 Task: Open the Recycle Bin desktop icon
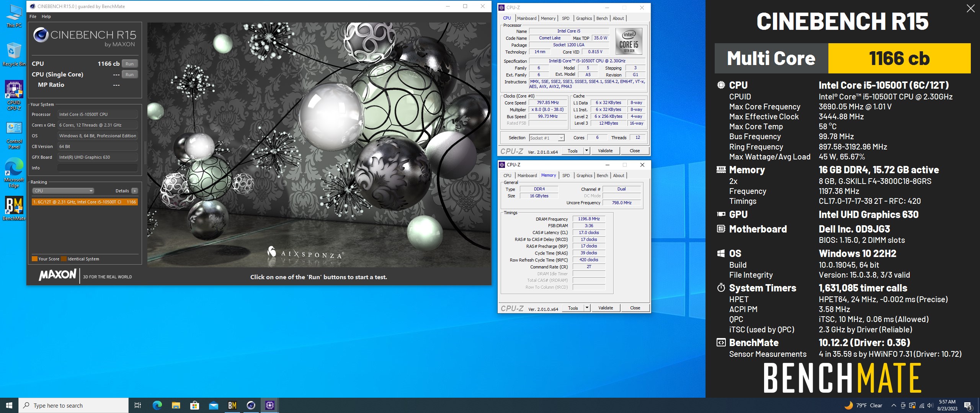coord(14,55)
